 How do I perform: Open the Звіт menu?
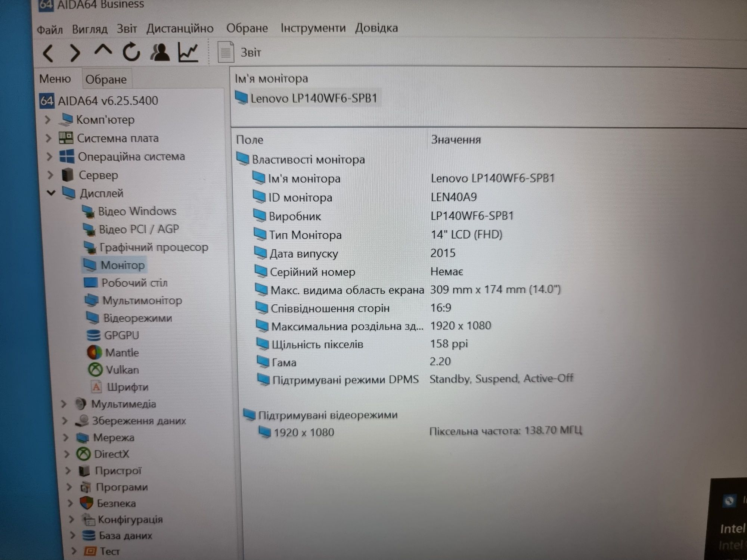pyautogui.click(x=127, y=28)
